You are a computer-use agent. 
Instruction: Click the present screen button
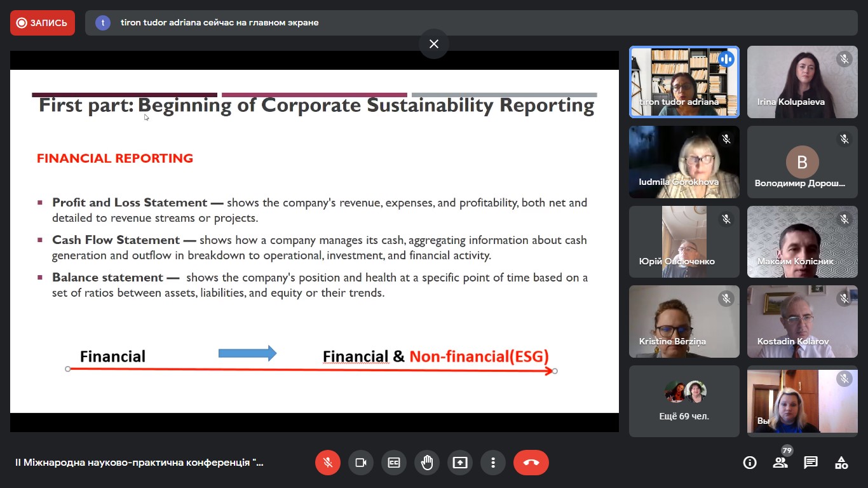pos(460,463)
